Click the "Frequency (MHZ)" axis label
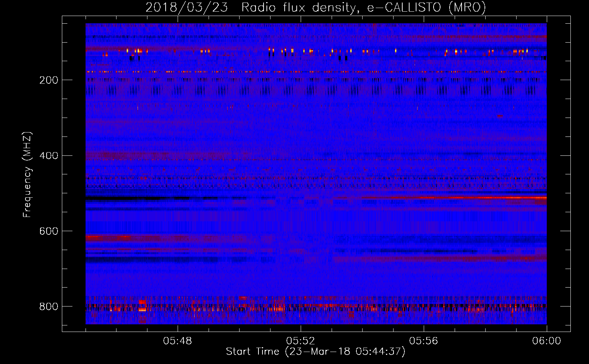The height and width of the screenshot is (364, 589). (x=27, y=174)
